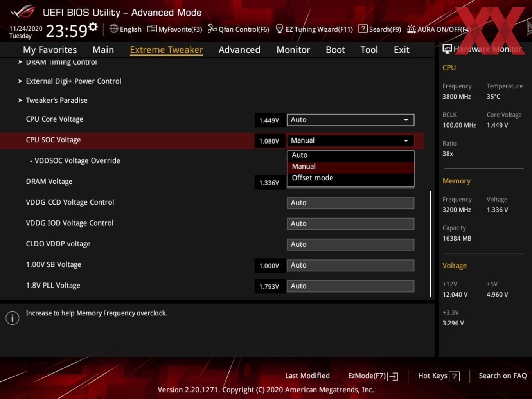Click the settings list scrollbar

click(430, 244)
